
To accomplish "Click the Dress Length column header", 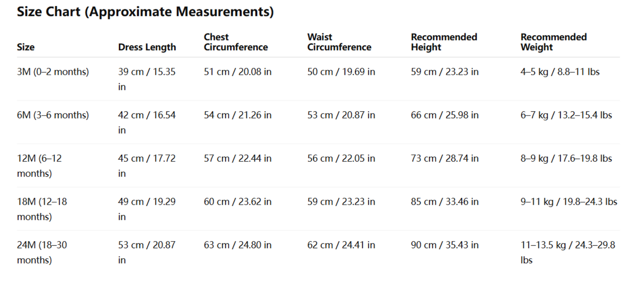I will click(147, 47).
